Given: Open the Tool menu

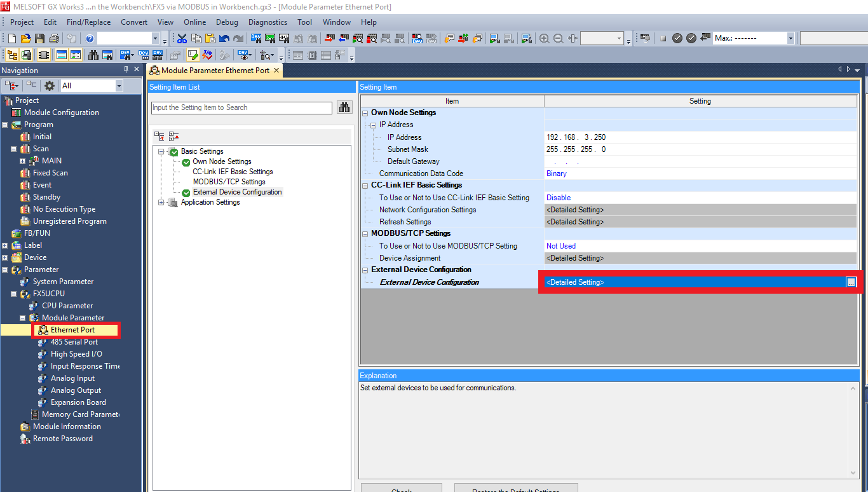Looking at the screenshot, I should 304,22.
